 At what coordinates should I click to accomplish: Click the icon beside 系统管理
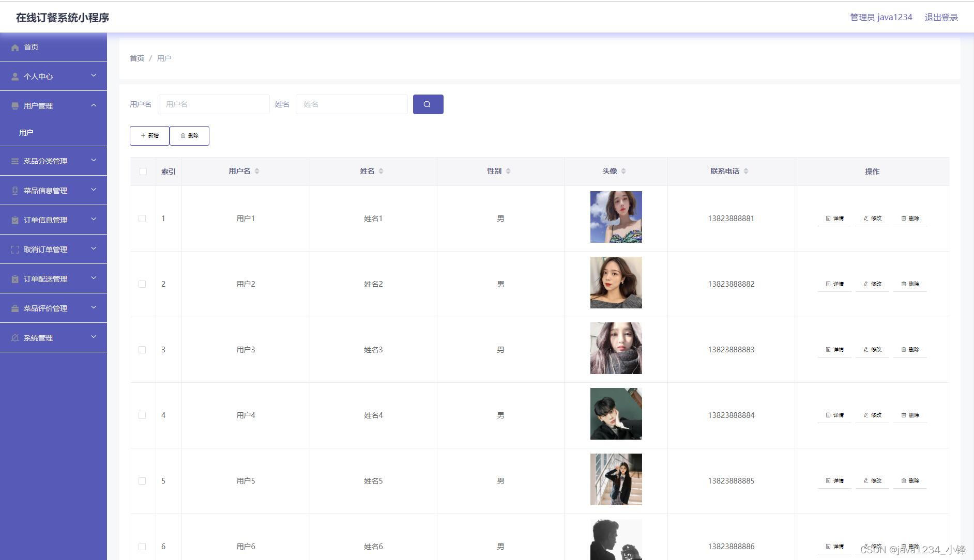coord(15,338)
